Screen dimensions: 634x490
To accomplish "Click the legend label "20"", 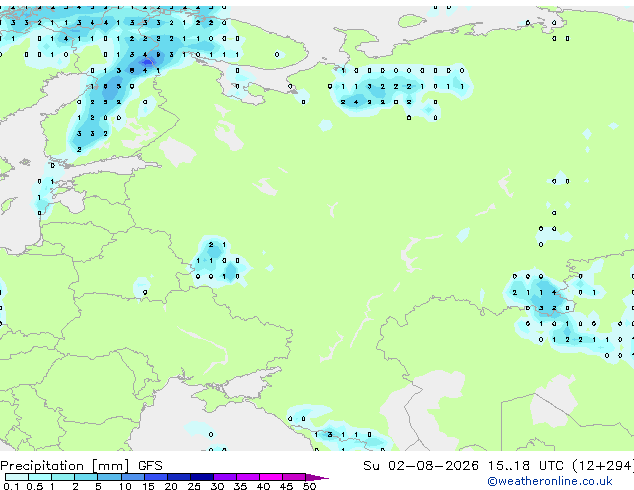I will (x=171, y=486).
